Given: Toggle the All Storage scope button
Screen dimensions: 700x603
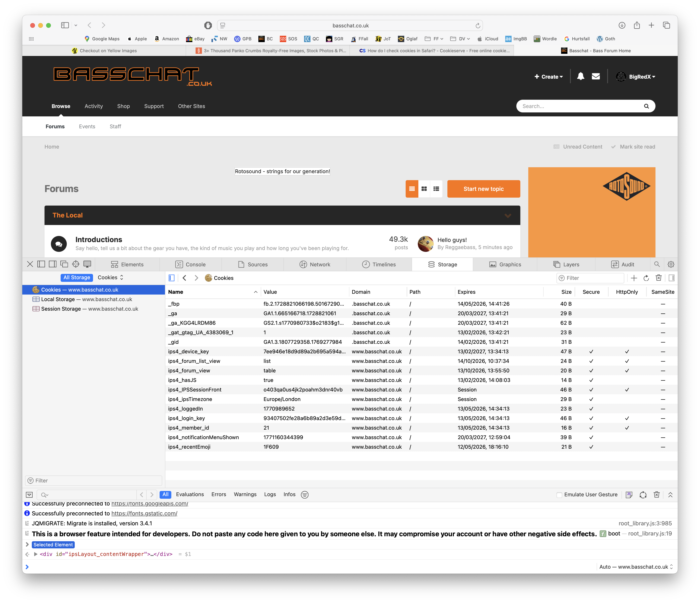Looking at the screenshot, I should point(77,277).
